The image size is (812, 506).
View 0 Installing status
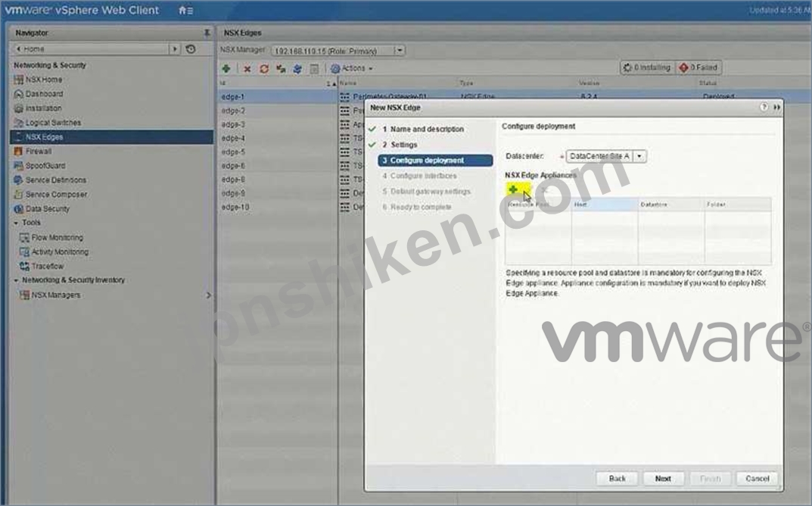pyautogui.click(x=647, y=67)
